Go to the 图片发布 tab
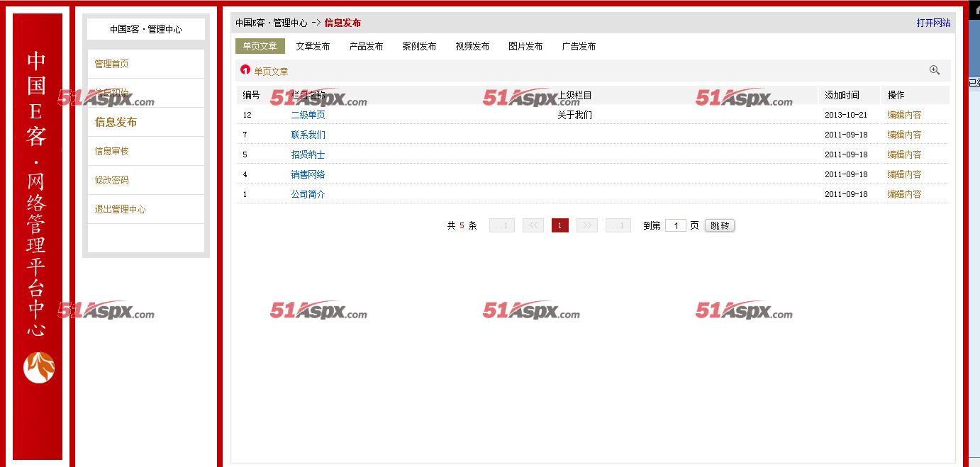 pyautogui.click(x=525, y=46)
